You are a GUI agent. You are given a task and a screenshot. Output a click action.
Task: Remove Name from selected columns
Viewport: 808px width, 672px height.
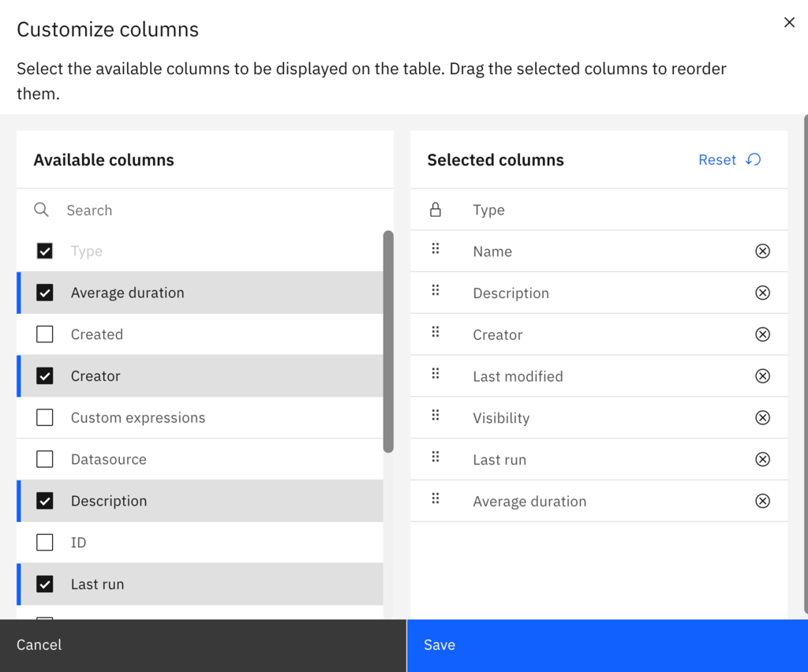762,252
